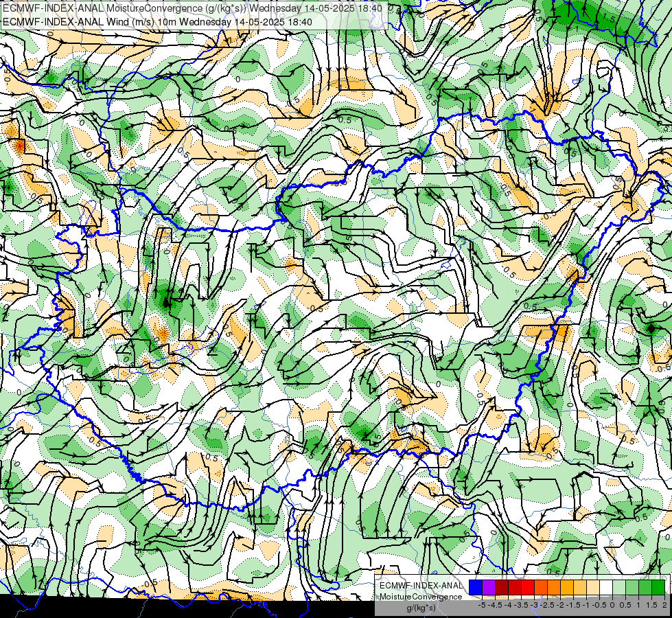Pick the orange legend swatch from -2.5 to -2
This screenshot has height=618, width=672.
(554, 588)
